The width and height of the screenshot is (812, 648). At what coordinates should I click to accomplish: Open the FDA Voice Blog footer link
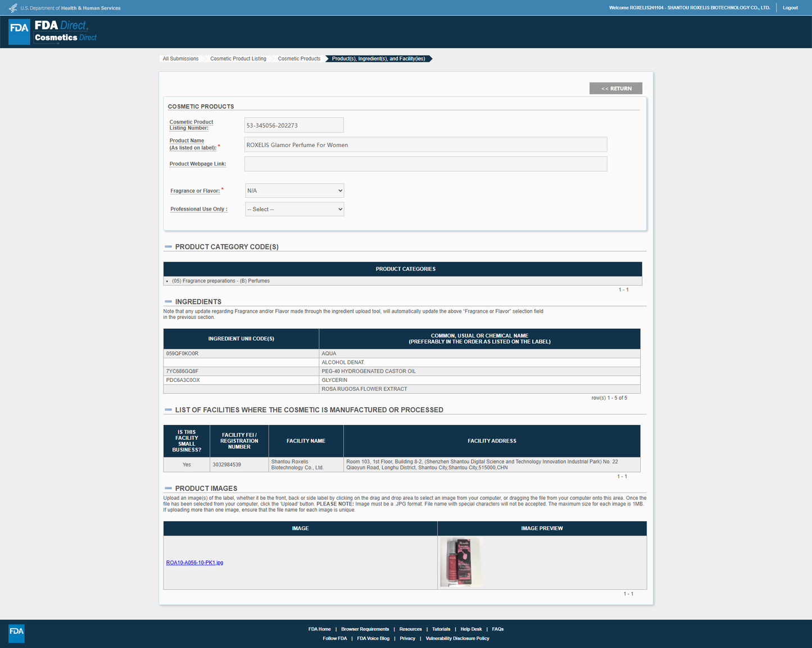[373, 638]
